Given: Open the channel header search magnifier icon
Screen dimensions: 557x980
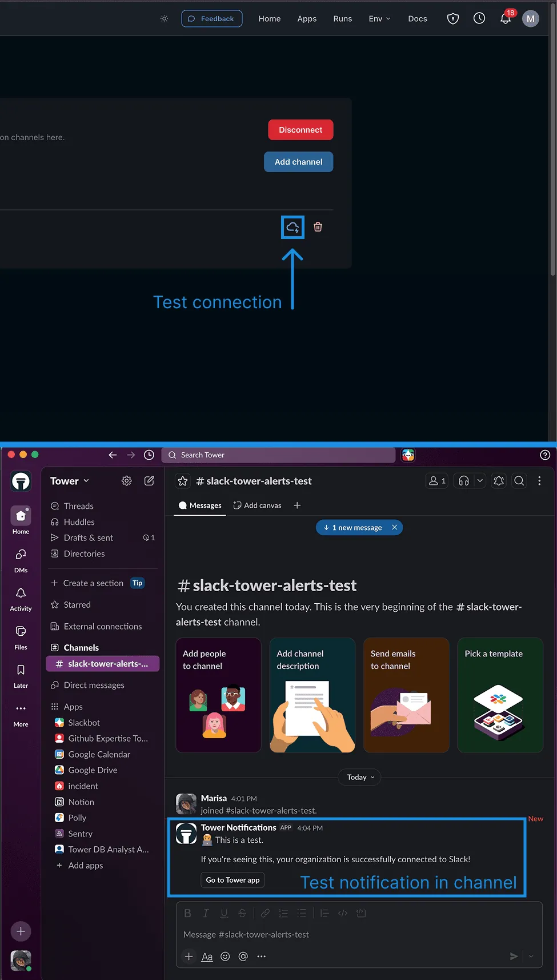Looking at the screenshot, I should 519,481.
